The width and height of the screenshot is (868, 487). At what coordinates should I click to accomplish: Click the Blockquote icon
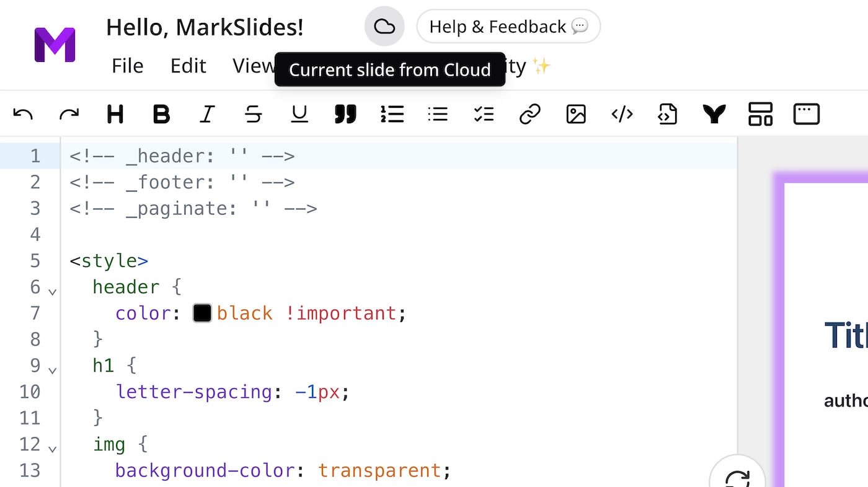345,114
